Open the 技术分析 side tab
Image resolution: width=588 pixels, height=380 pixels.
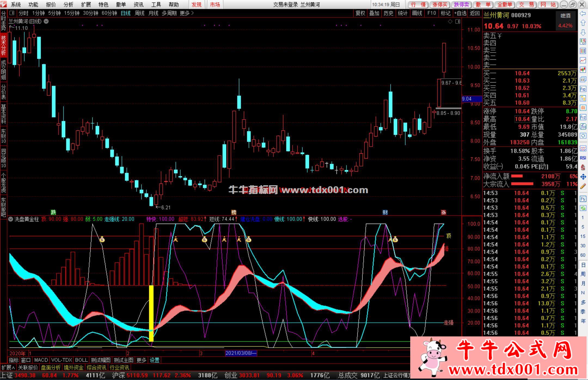[x=3, y=45]
